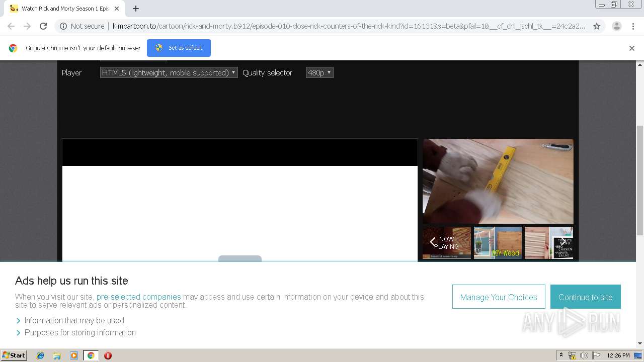Click the scrollbar down arrow
Viewport: 644px width, 362px height.
(x=640, y=343)
